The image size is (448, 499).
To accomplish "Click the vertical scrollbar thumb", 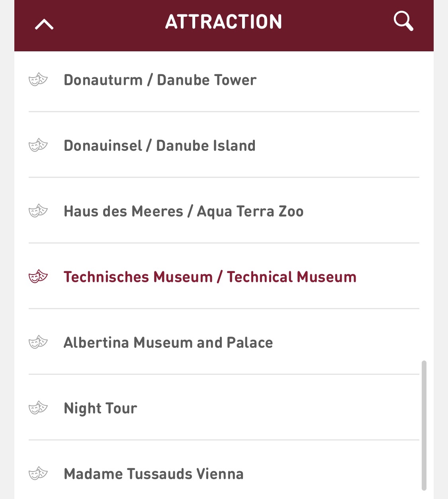I will (424, 425).
